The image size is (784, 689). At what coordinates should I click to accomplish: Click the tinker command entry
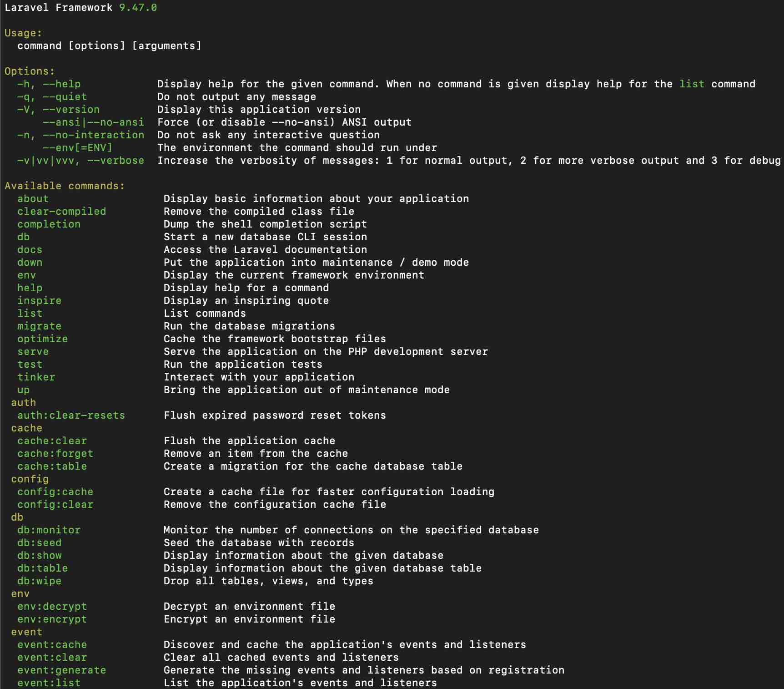tap(36, 377)
